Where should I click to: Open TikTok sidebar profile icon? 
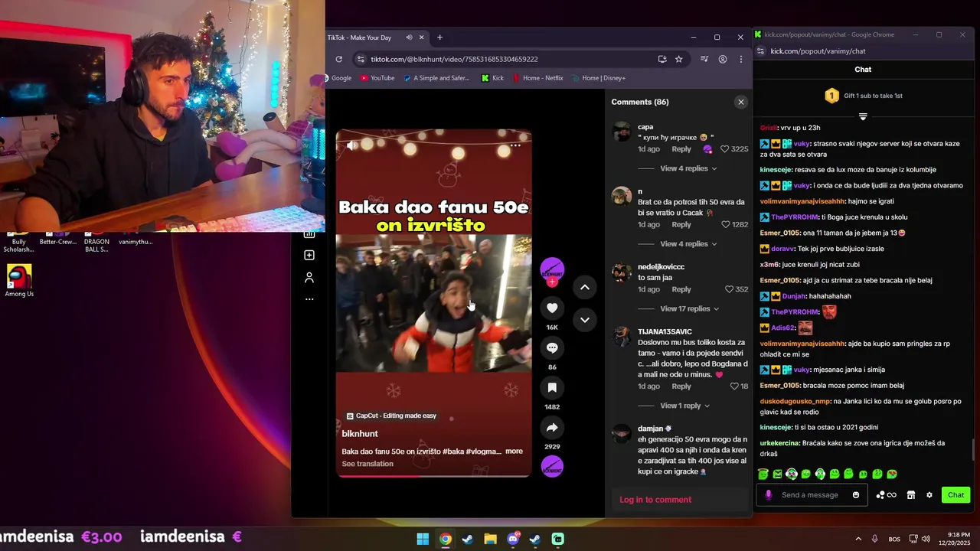point(309,277)
